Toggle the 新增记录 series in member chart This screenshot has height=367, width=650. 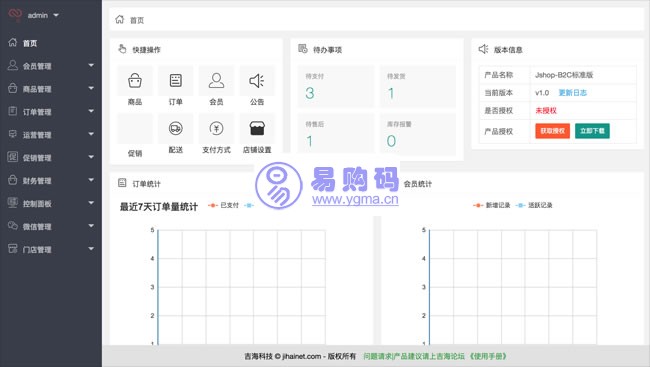coord(492,205)
